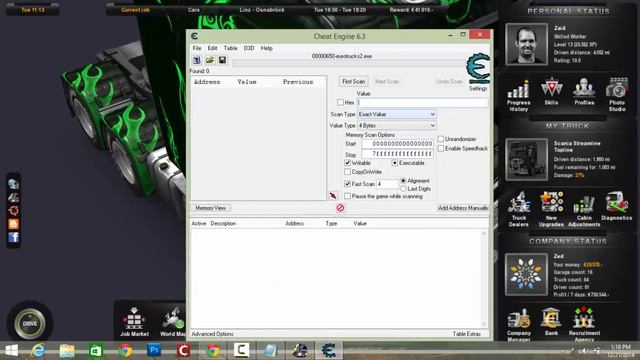The height and width of the screenshot is (360, 640).
Task: Toggle the Fast Scan checkbox
Action: 347,184
